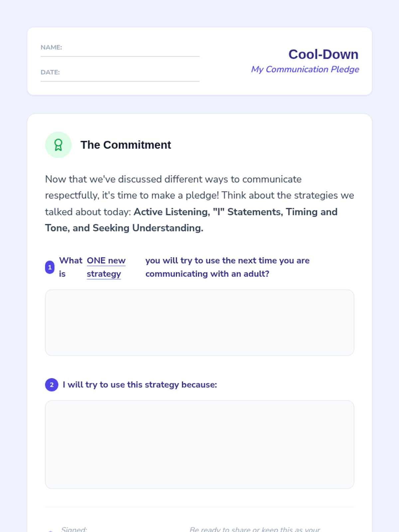The height and width of the screenshot is (532, 399).
Task: Click 'communicating with an adult?' question text
Action: pos(207,274)
